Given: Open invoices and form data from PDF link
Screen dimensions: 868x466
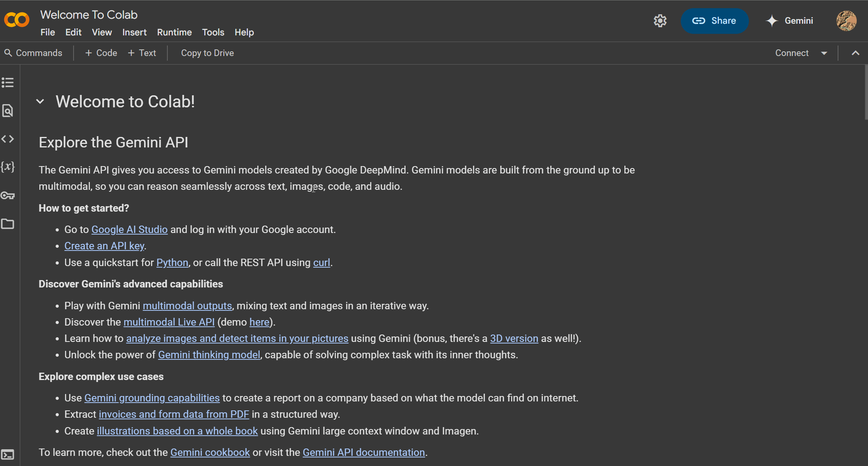Looking at the screenshot, I should point(174,414).
